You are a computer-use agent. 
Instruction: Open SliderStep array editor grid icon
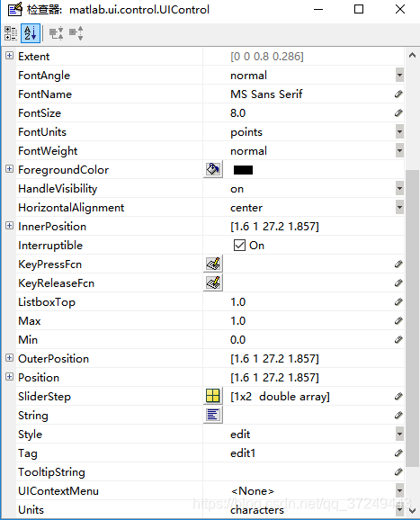pos(213,396)
